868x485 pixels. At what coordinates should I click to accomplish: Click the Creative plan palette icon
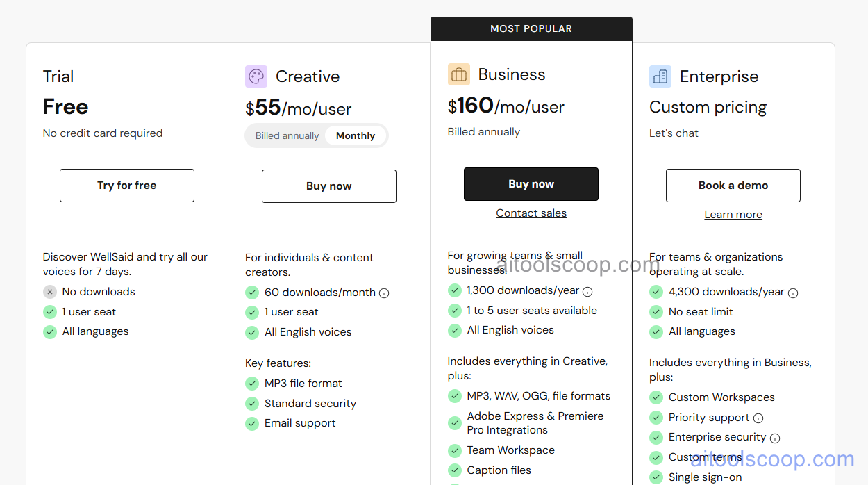point(256,76)
